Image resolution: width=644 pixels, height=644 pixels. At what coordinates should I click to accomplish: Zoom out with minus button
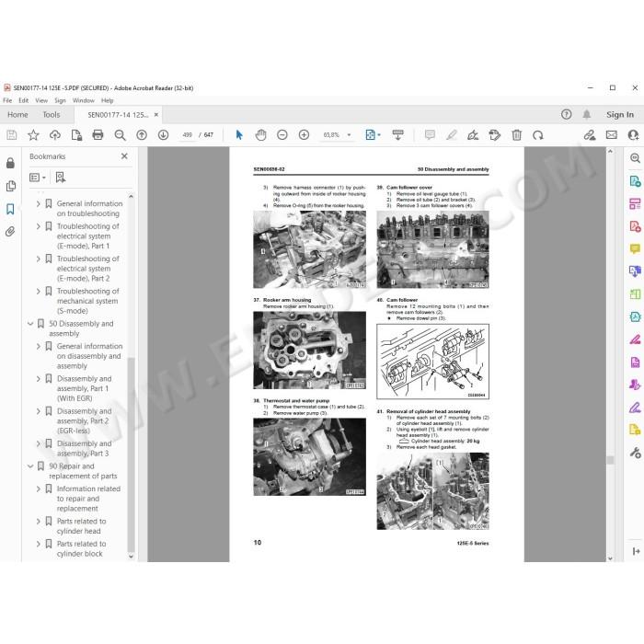[x=282, y=134]
